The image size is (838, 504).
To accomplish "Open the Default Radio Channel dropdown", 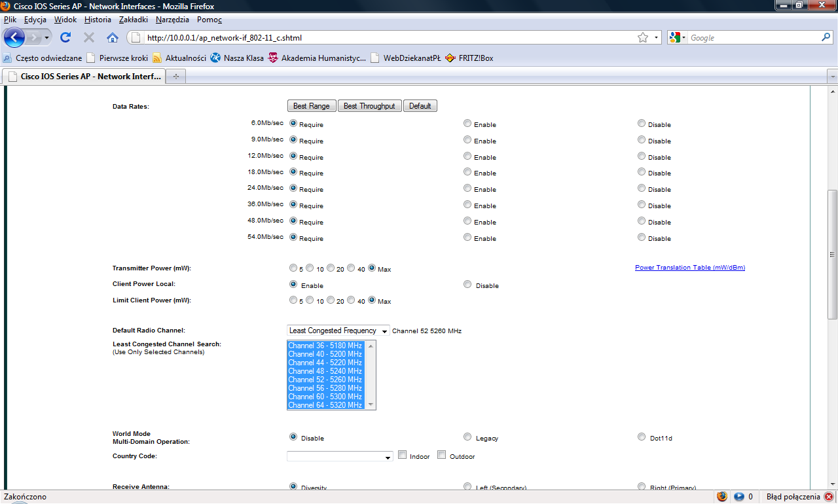I will point(338,331).
